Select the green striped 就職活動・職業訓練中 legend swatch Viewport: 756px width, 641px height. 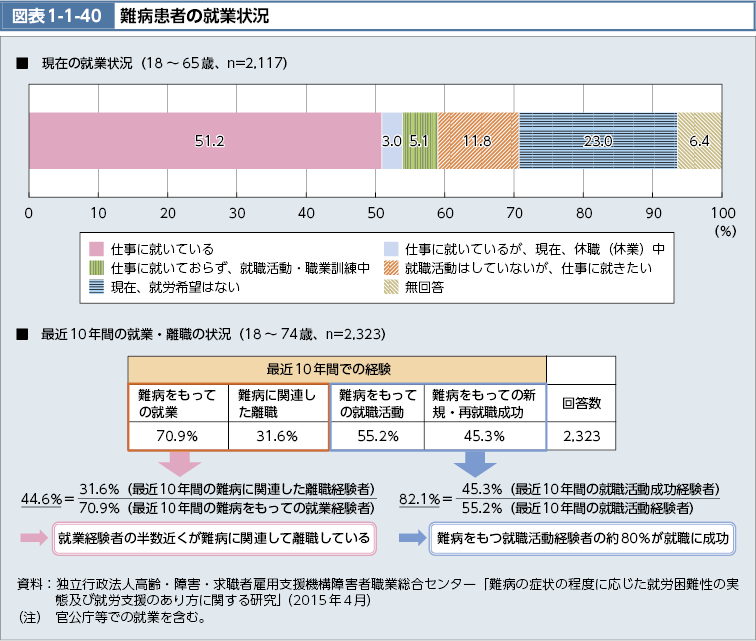tap(97, 268)
